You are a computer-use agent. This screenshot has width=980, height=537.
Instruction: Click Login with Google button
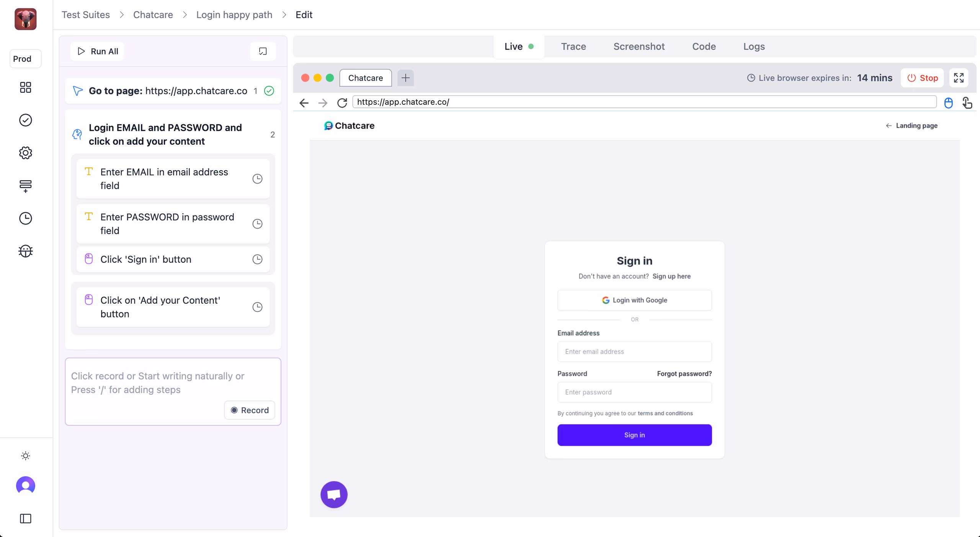click(x=635, y=300)
